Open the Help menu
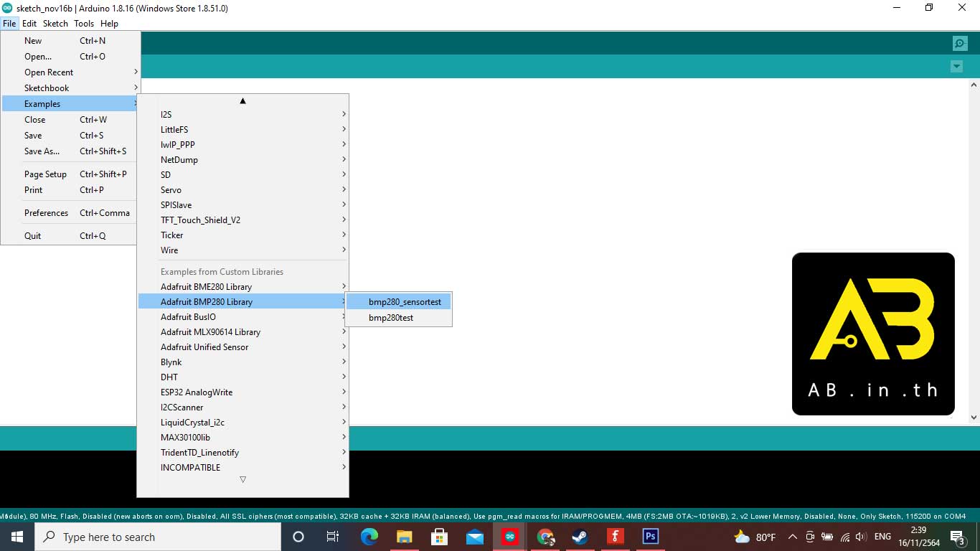Image resolution: width=980 pixels, height=551 pixels. pyautogui.click(x=109, y=24)
